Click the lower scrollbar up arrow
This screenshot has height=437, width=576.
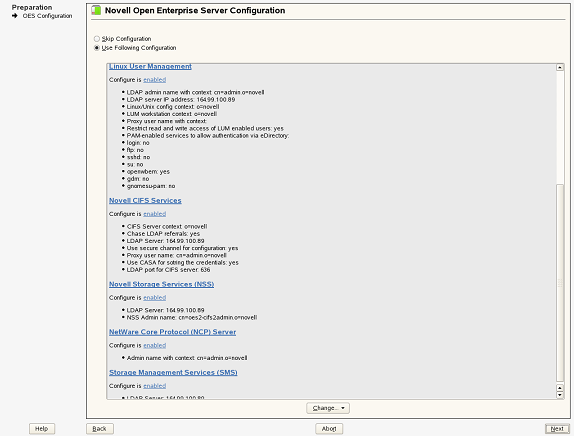[560, 388]
